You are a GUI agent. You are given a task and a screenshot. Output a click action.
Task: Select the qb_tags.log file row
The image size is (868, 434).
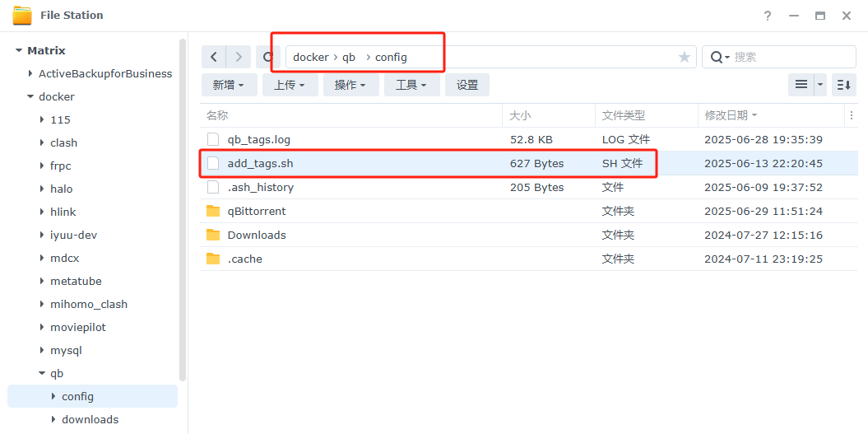point(258,139)
